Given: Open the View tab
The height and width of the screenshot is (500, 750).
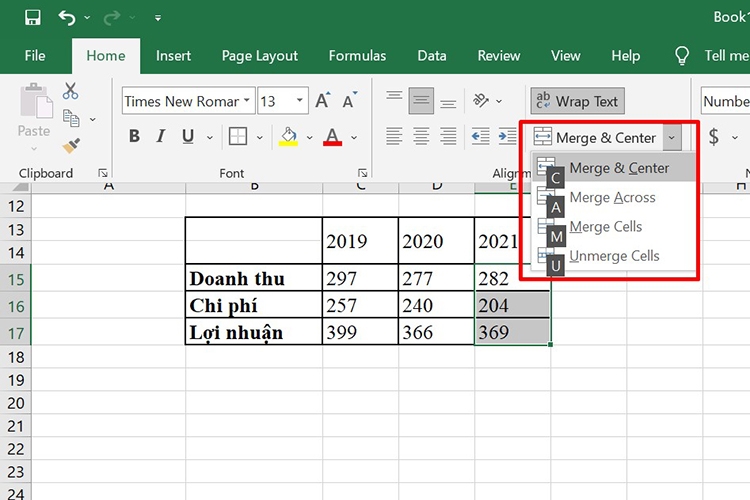Looking at the screenshot, I should click(x=565, y=56).
